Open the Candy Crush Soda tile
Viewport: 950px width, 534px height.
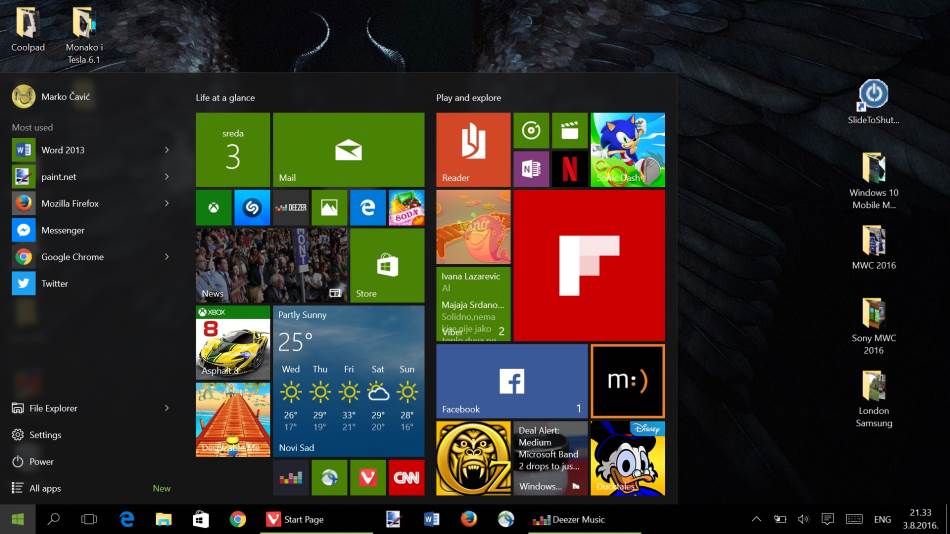coord(407,208)
